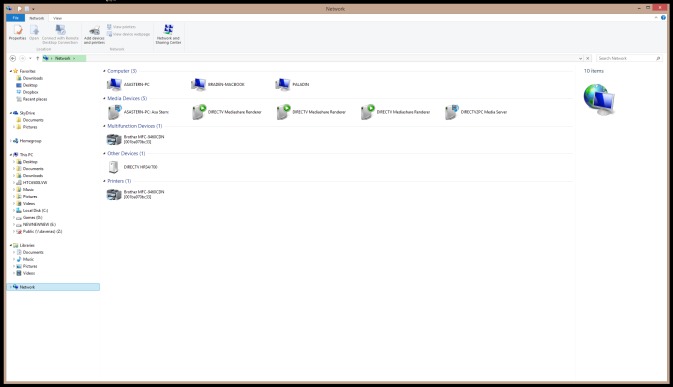Click View device webpage in ribbon
673x387 pixels.
[x=128, y=34]
